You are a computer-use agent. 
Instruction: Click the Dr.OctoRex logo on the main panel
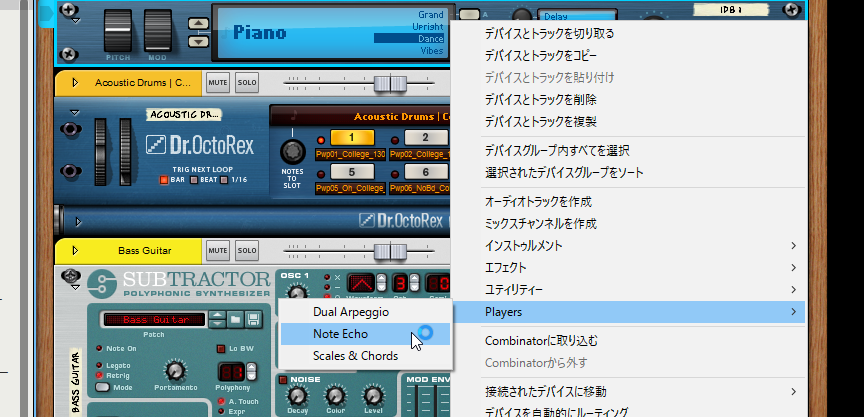(199, 145)
